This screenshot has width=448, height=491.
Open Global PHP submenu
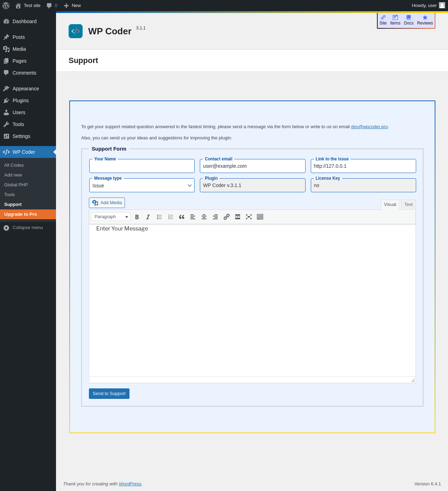(x=28, y=185)
